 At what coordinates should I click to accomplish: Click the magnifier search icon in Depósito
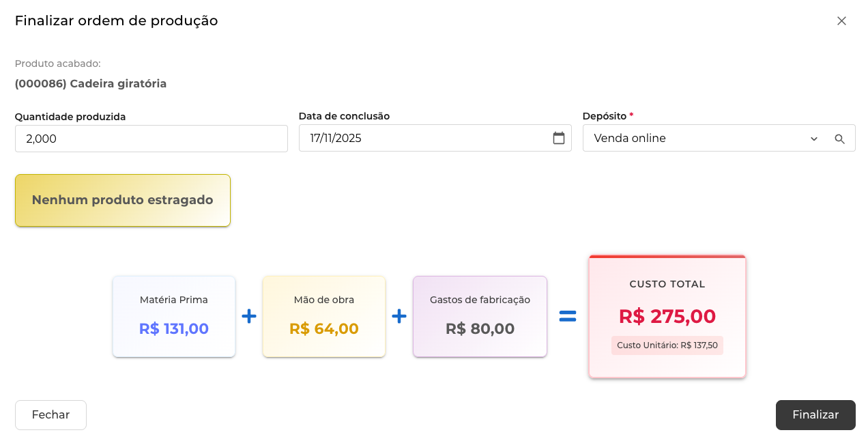pyautogui.click(x=839, y=139)
